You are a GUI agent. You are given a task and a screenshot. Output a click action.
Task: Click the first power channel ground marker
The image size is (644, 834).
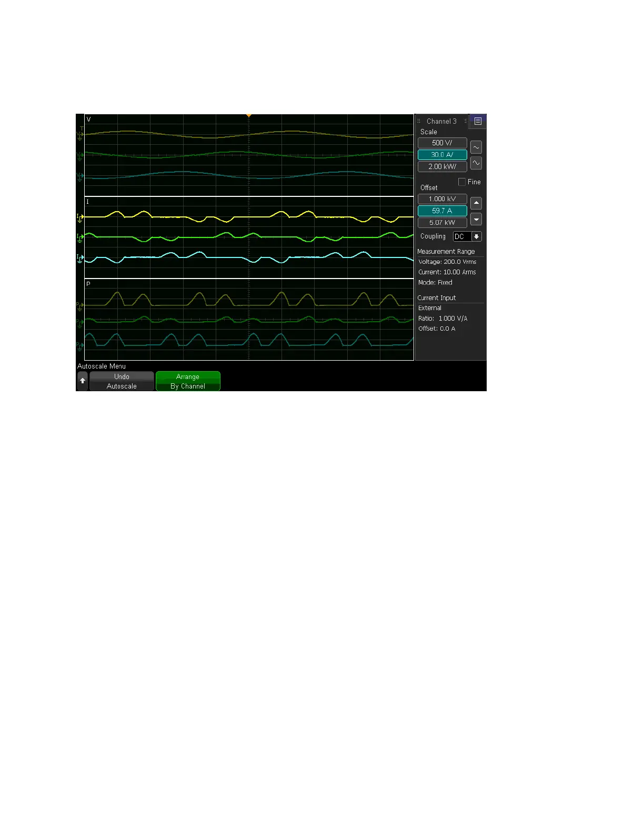[x=80, y=305]
